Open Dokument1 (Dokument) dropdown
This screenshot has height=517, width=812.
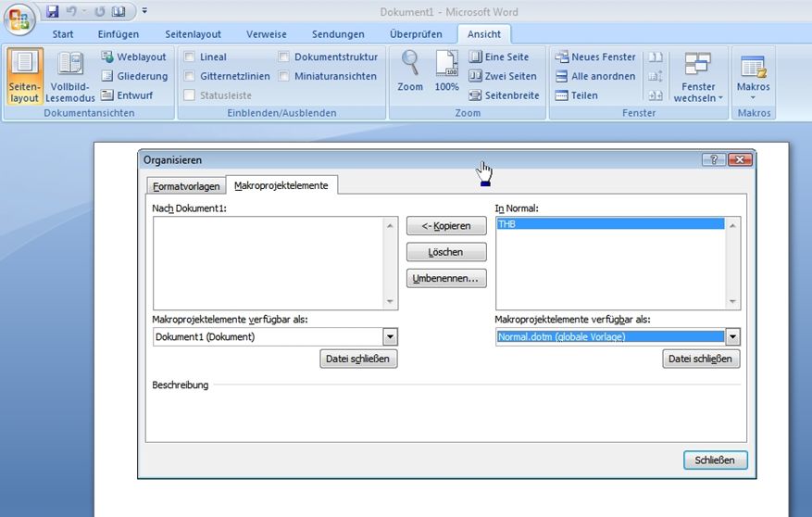(390, 336)
